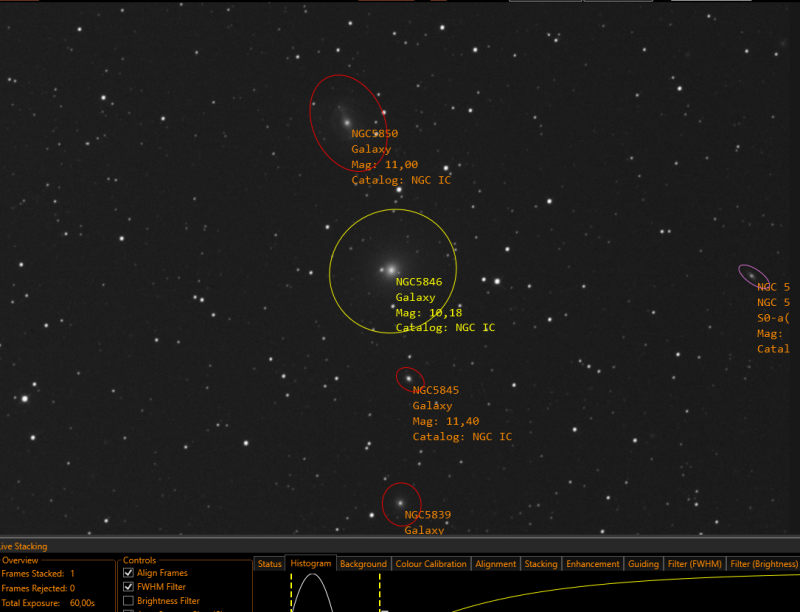Click the NGC5845 annotation label
The width and height of the screenshot is (800, 612).
click(436, 390)
